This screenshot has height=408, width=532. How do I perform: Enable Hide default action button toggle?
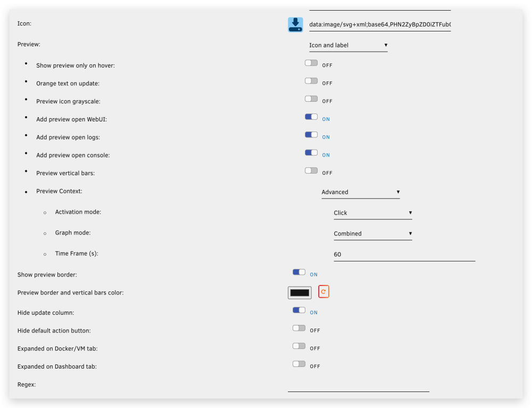[299, 328]
